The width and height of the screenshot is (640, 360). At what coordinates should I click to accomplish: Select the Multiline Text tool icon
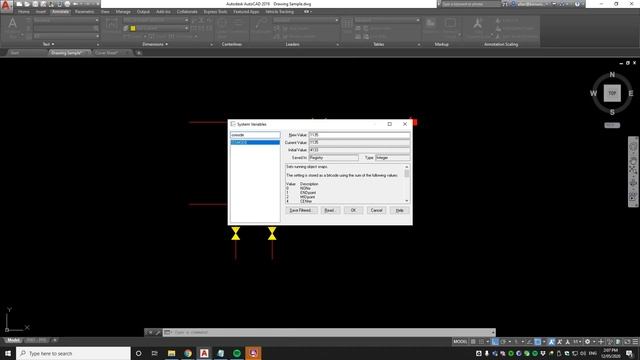(13, 24)
